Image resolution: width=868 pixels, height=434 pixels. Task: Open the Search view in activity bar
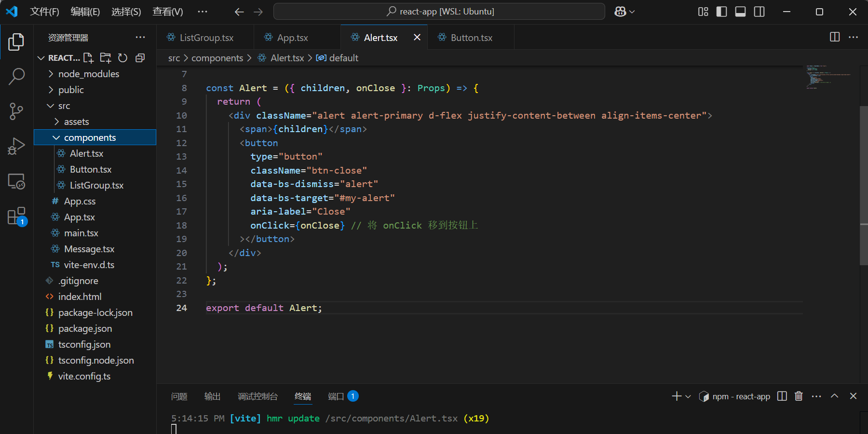point(16,76)
